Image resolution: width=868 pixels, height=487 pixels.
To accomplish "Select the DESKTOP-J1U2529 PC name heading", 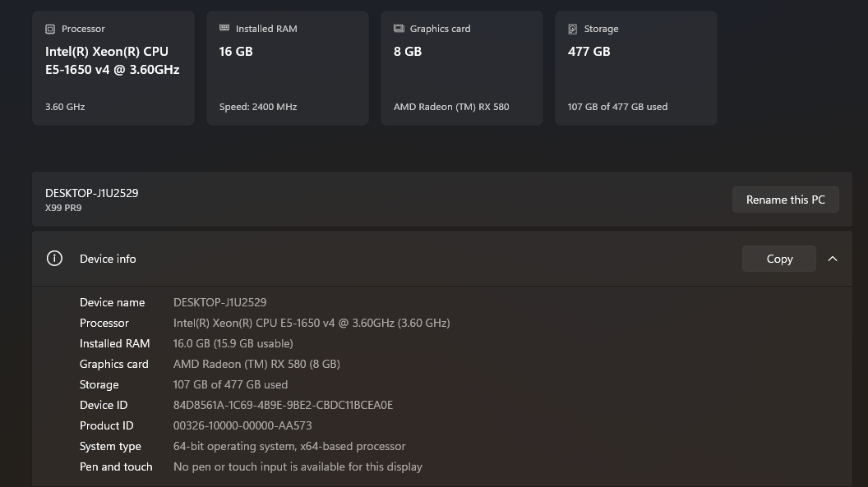I will pos(92,193).
